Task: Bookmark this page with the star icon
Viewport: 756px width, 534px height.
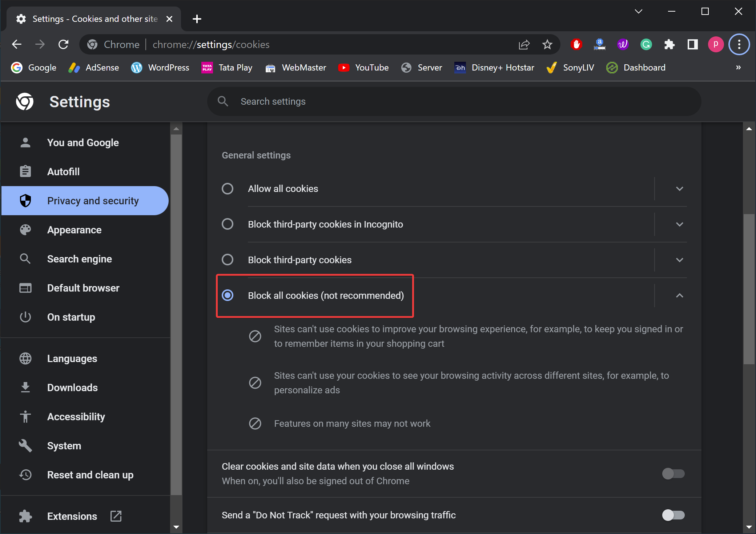Action: point(547,45)
